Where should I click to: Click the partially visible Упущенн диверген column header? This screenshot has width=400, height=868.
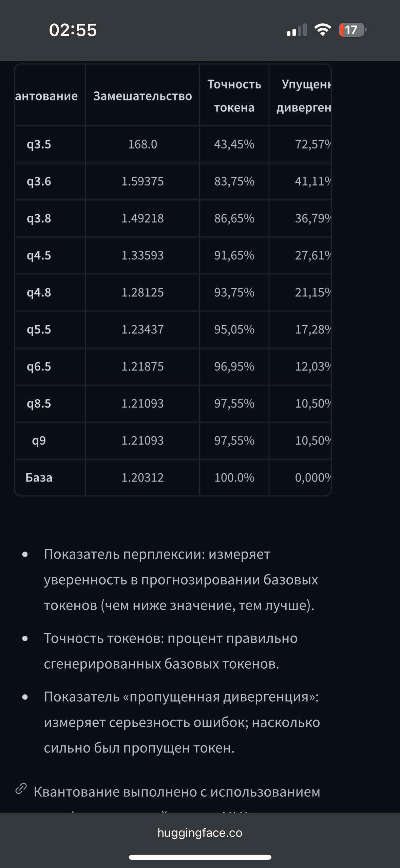(304, 96)
